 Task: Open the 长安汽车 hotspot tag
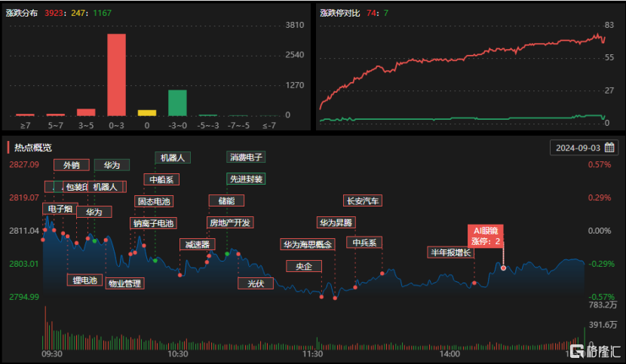tap(363, 200)
